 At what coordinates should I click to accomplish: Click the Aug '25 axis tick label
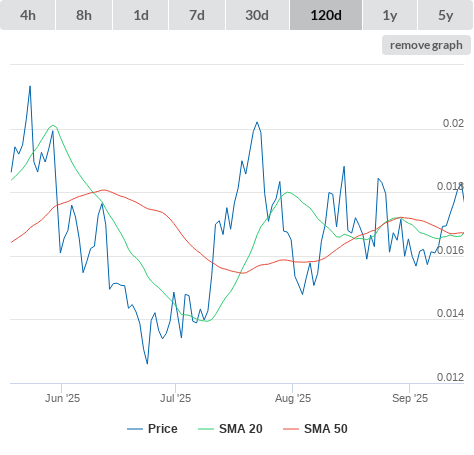click(293, 398)
